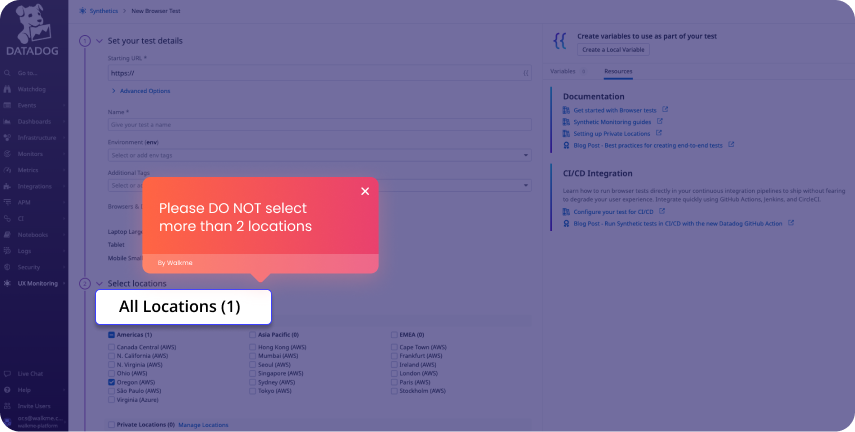
Task: Close the Walkme location warning popup
Action: pos(365,191)
